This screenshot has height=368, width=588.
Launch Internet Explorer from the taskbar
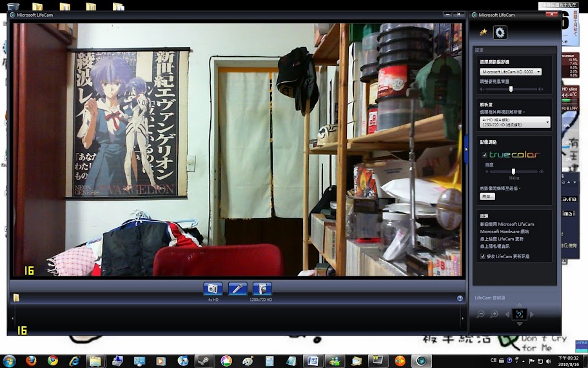(74, 361)
